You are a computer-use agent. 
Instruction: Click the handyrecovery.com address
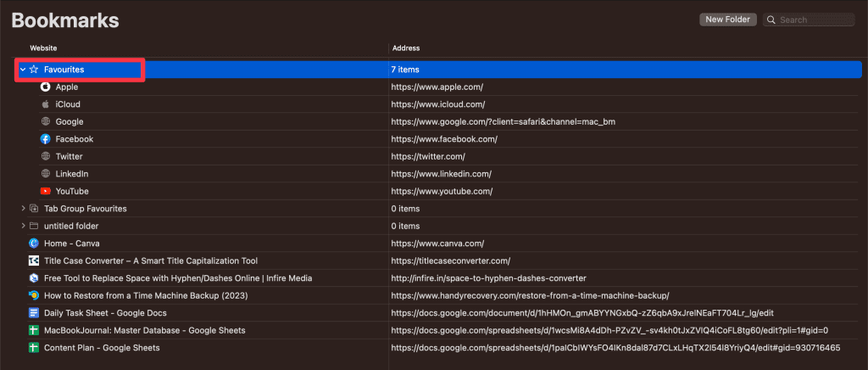point(531,296)
